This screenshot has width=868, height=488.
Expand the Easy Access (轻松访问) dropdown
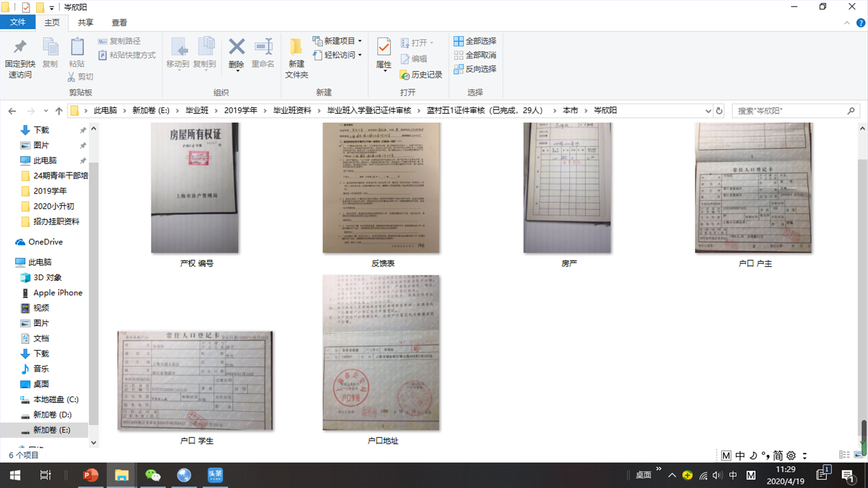(x=360, y=55)
